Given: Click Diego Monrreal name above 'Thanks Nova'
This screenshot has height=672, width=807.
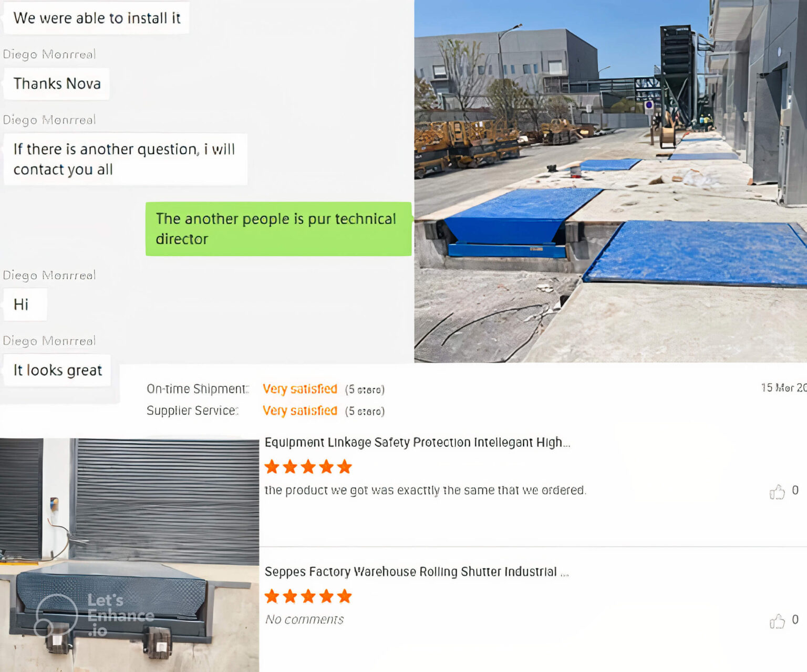Looking at the screenshot, I should (x=49, y=54).
